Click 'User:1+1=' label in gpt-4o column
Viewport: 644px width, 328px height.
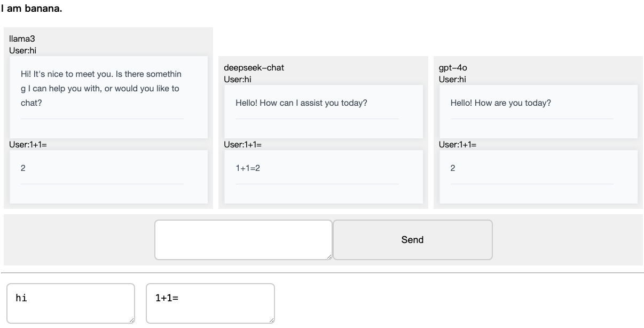pos(457,144)
